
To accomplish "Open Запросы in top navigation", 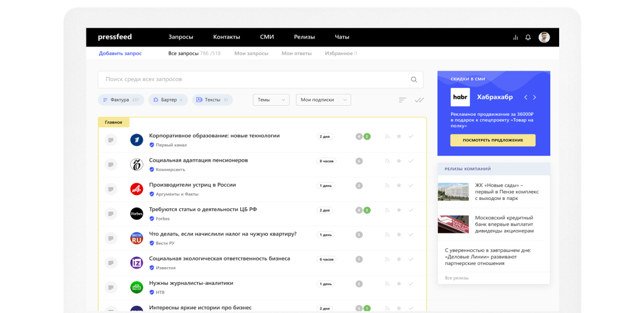I will coord(181,37).
